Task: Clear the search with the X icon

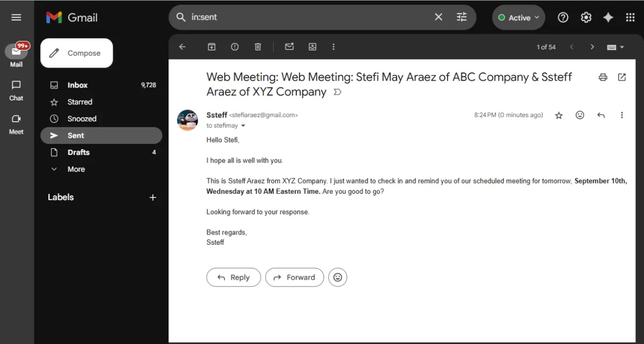Action: click(438, 17)
